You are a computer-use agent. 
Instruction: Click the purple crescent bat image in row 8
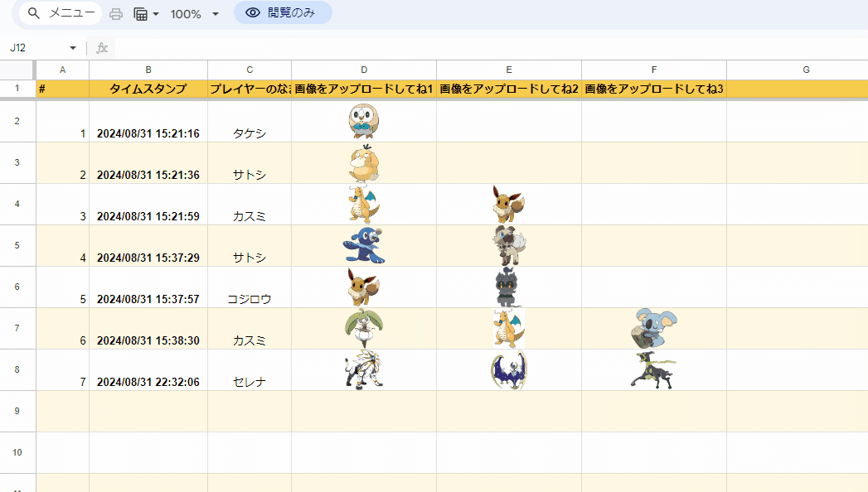(x=509, y=370)
